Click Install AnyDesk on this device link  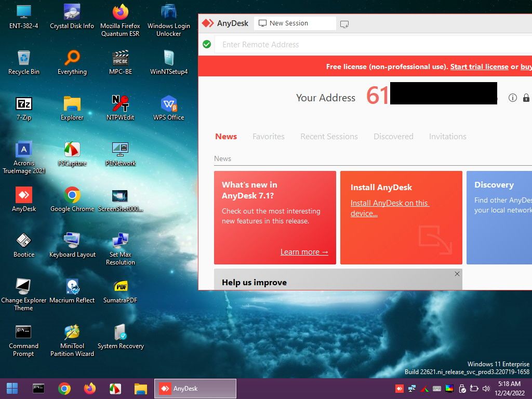click(x=390, y=208)
